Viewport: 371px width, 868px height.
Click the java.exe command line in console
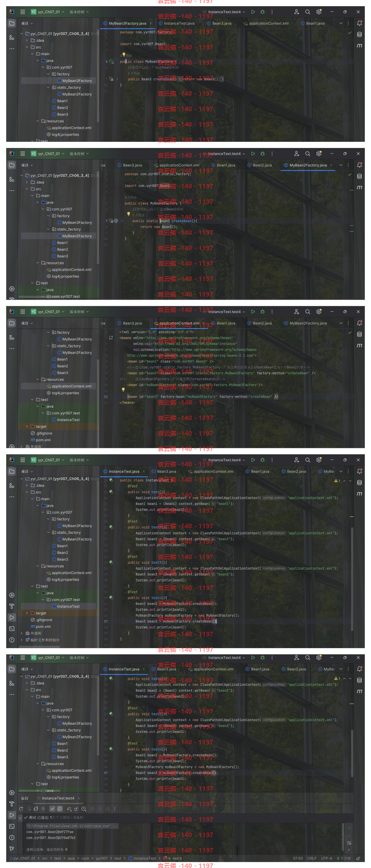(x=72, y=826)
